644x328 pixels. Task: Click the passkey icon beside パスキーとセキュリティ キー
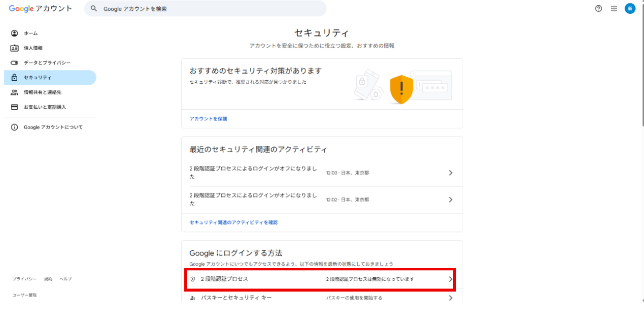coord(193,298)
